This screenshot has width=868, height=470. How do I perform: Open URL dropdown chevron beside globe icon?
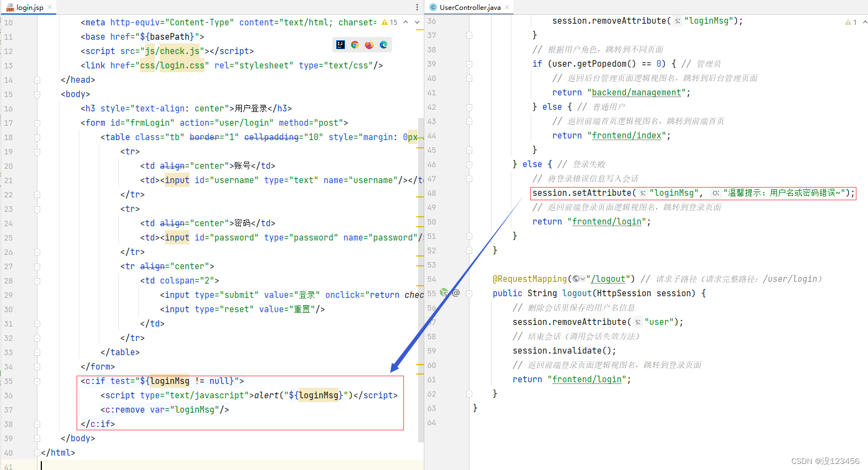583,279
